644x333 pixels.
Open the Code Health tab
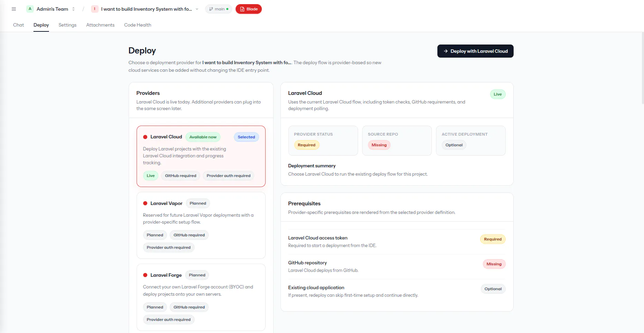click(x=138, y=25)
